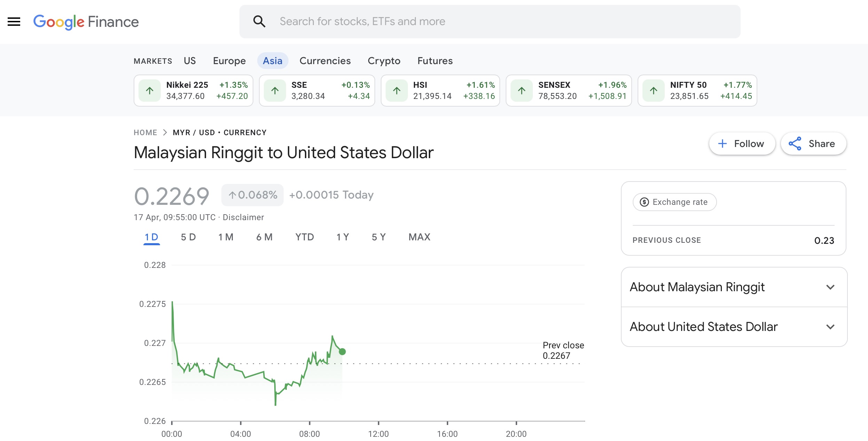Viewport: 868px width, 441px height.
Task: Focus the stocks and ETFs search field
Action: point(490,22)
